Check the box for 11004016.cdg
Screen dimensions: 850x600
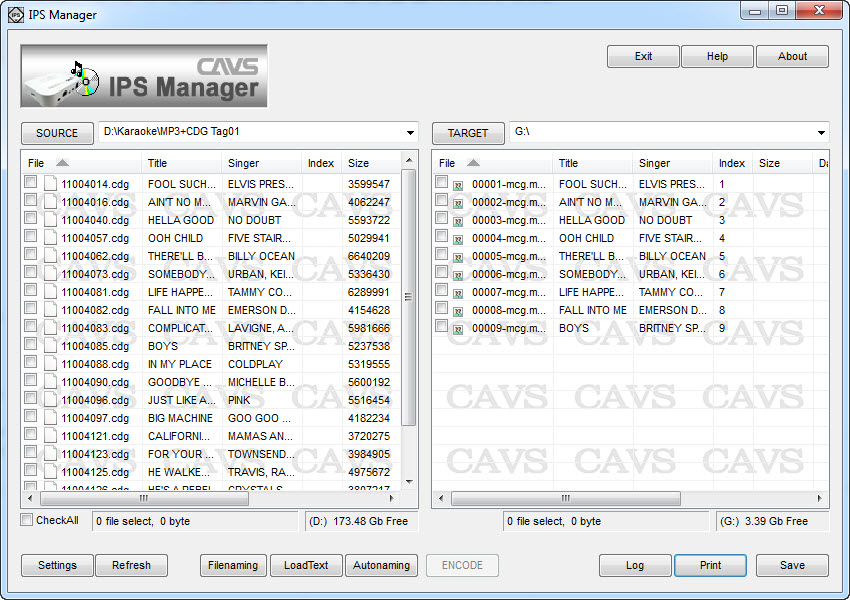point(31,201)
